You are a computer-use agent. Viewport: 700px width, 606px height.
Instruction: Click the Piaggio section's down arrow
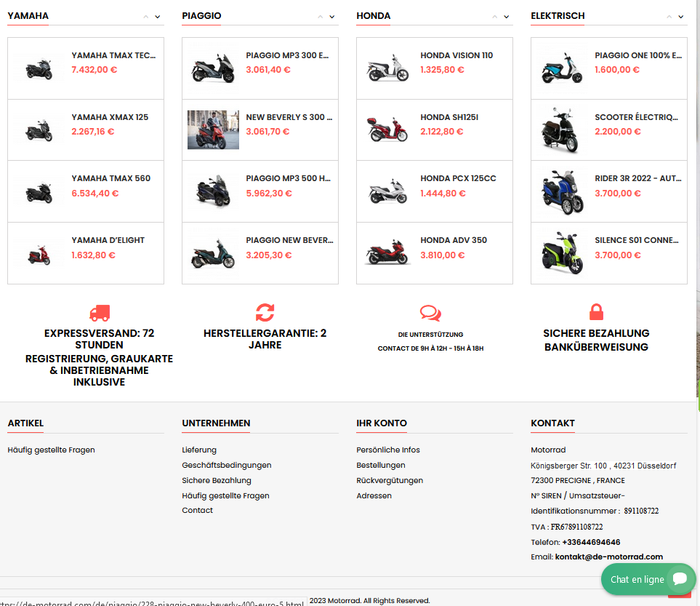pos(332,17)
